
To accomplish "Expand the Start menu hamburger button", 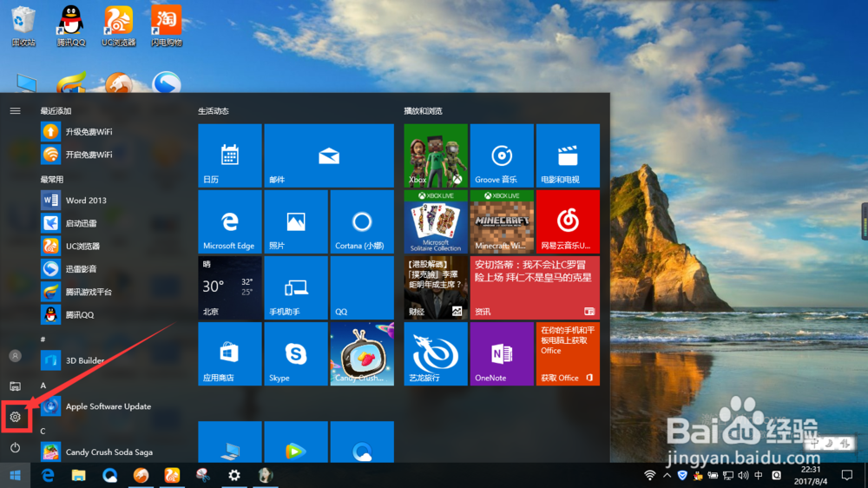I will (15, 111).
